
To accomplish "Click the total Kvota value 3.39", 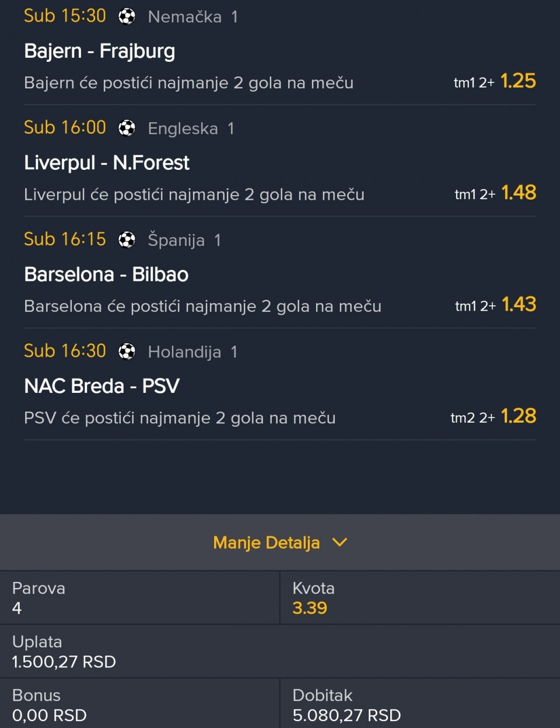I will pos(310,608).
